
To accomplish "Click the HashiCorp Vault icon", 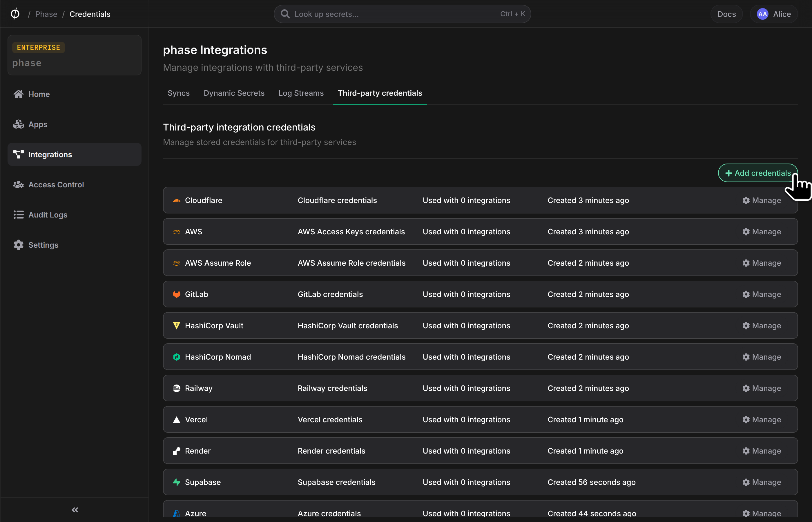I will 177,326.
